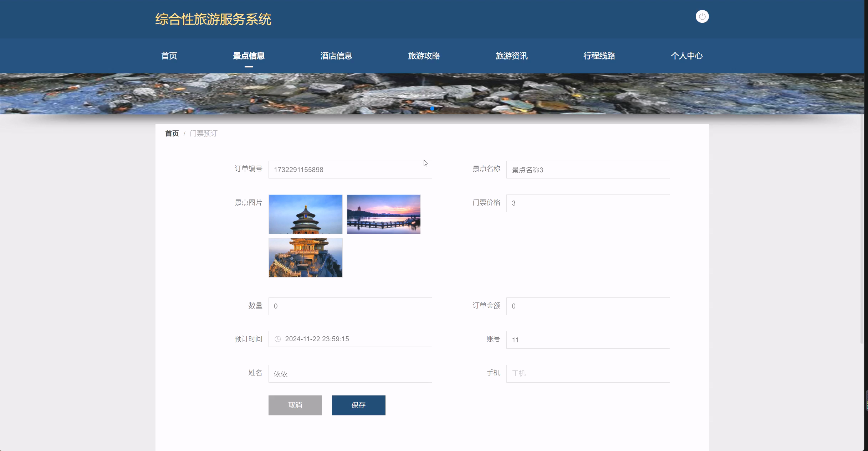Click the 门票预订 breadcrumb text

coord(203,134)
